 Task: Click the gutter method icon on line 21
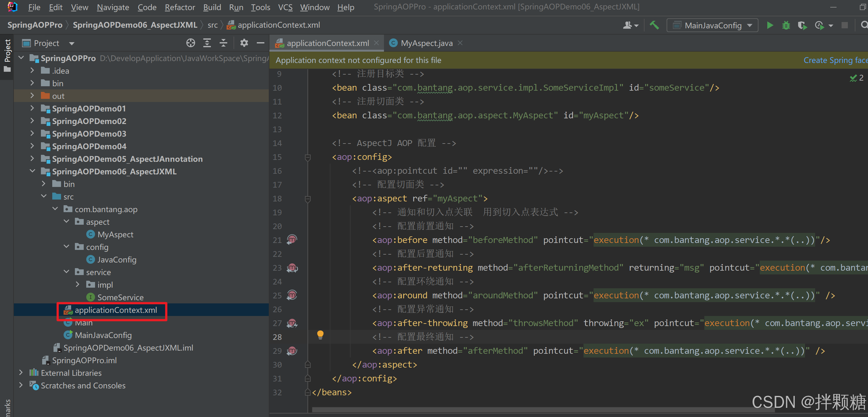pos(292,239)
